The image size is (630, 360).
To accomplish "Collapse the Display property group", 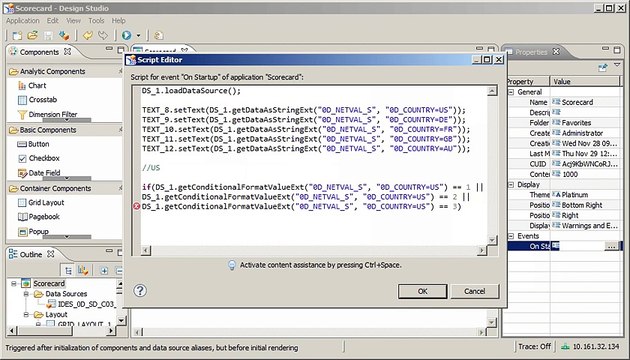I will tap(511, 185).
